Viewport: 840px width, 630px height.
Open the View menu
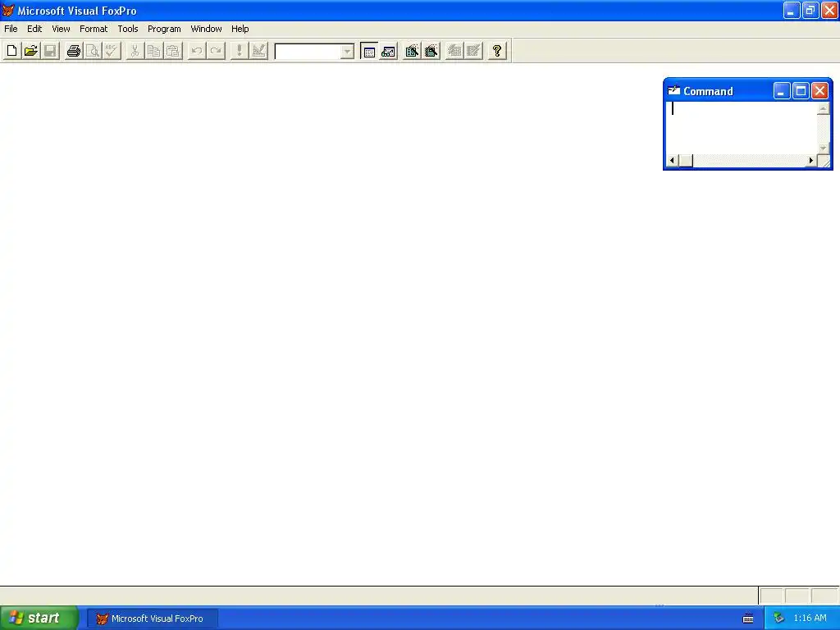[x=61, y=29]
